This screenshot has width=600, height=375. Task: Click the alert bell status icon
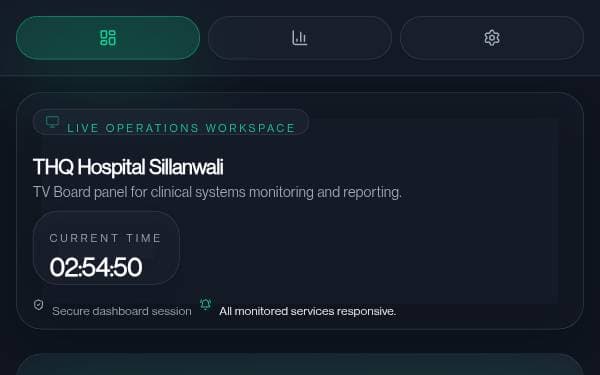click(205, 304)
